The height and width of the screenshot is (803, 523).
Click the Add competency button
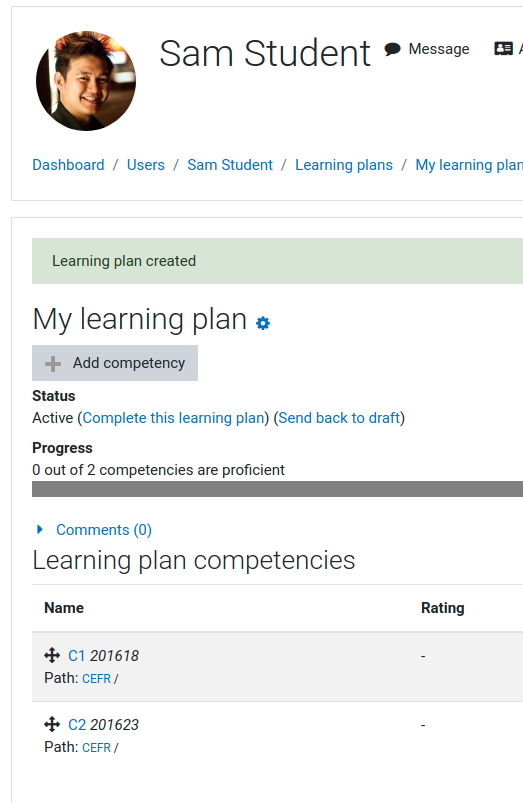pos(115,363)
